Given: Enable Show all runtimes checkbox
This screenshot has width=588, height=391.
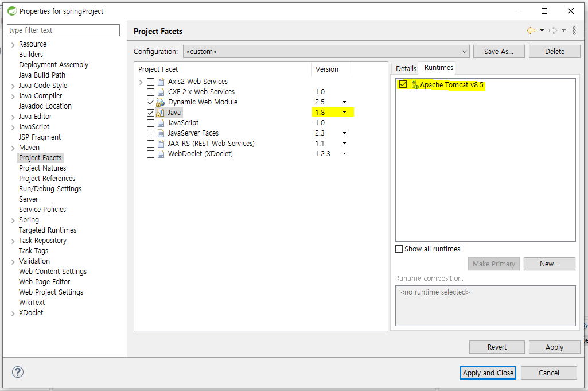Looking at the screenshot, I should (x=399, y=249).
